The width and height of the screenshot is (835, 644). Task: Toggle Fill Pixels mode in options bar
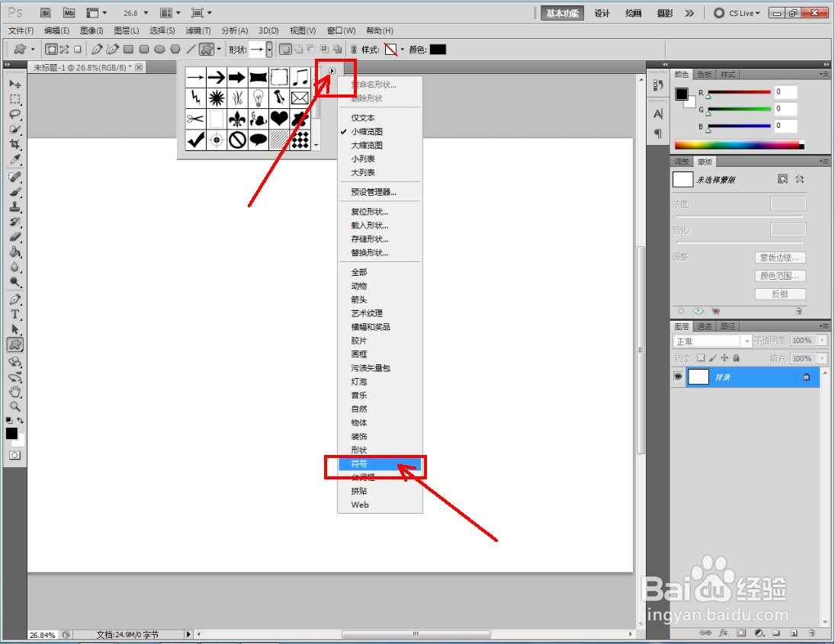[78, 50]
